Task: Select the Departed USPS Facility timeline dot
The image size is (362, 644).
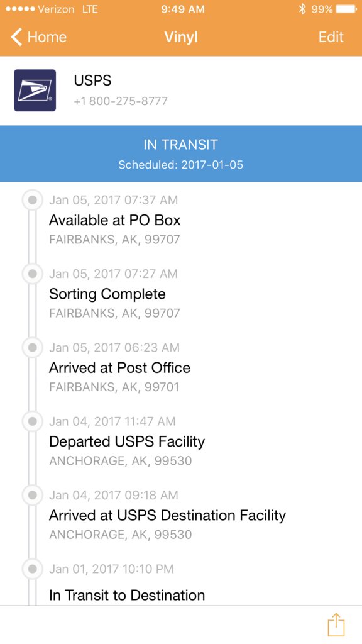Action: 33,421
